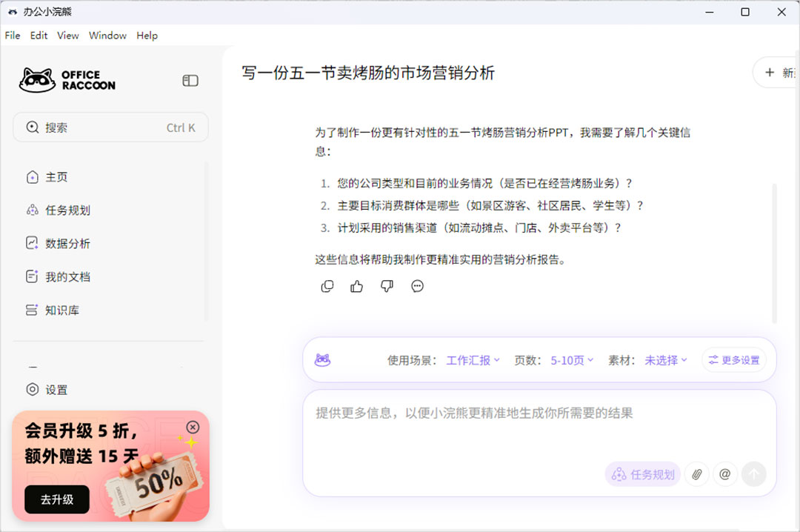Collapse the sidebar with the panel icon

pyautogui.click(x=190, y=80)
